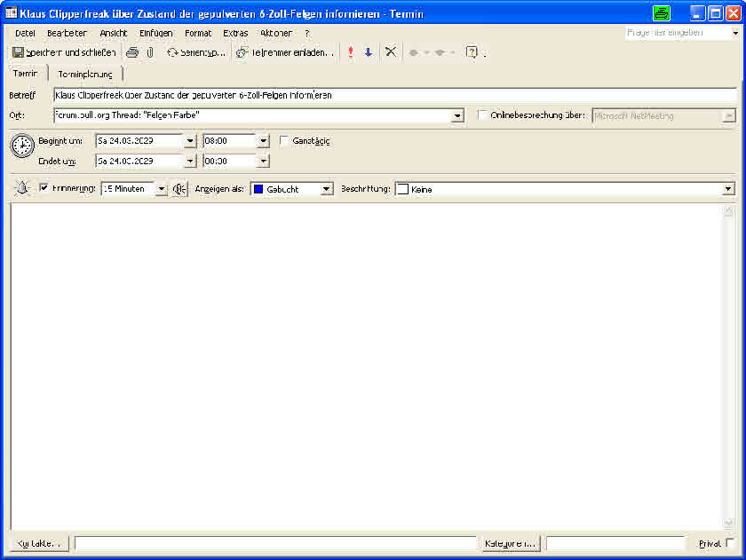This screenshot has height=560, width=746.
Task: Open the Anzeigen als Gebucht dropdown
Action: 327,189
